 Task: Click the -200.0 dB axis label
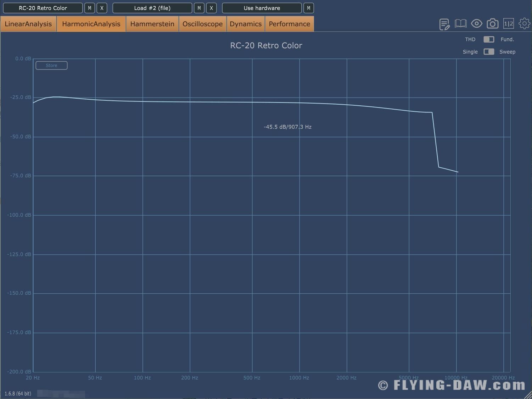(19, 372)
